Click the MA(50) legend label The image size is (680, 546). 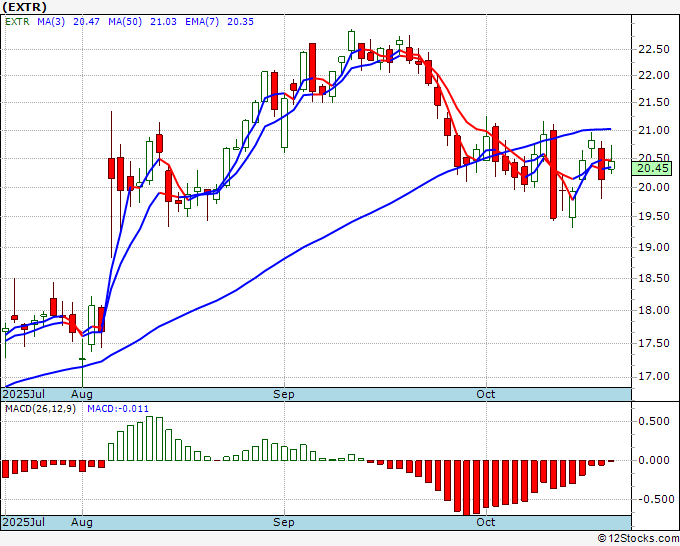[x=125, y=22]
